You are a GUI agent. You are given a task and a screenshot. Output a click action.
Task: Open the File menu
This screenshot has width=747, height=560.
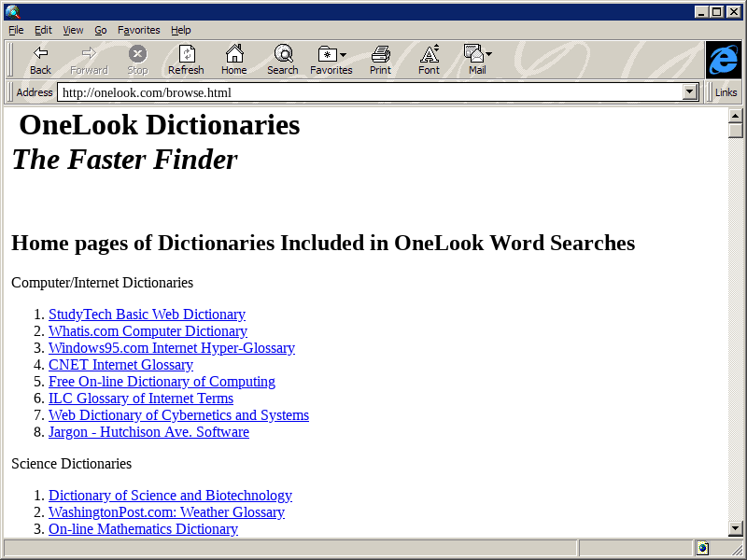pos(15,30)
